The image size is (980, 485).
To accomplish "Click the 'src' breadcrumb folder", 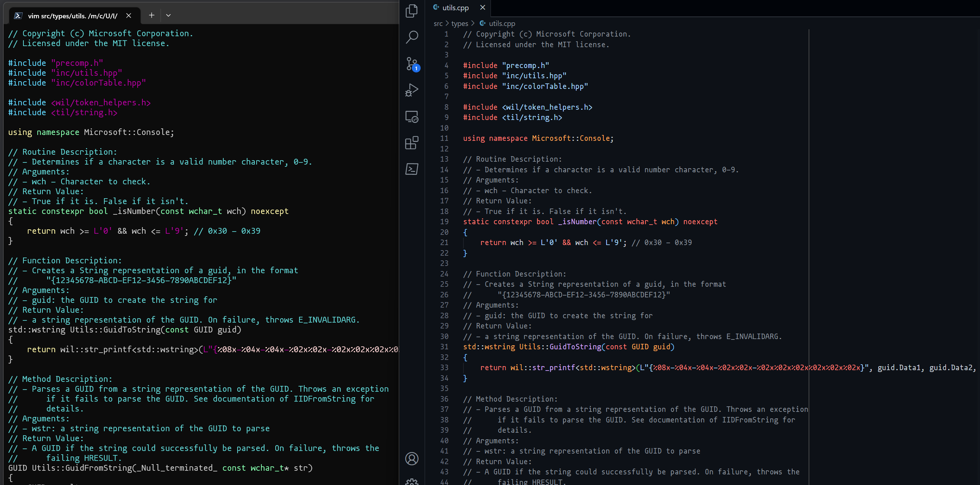I will click(438, 23).
